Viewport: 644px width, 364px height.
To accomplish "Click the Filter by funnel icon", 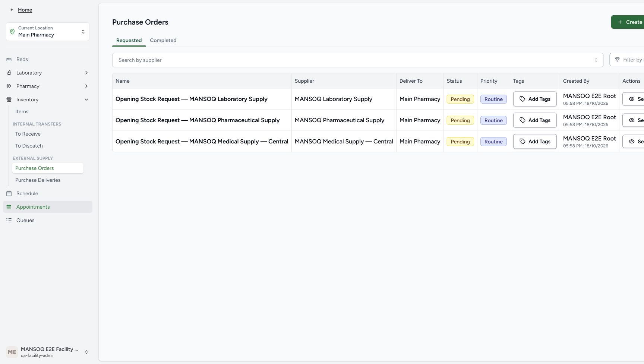I will click(617, 60).
